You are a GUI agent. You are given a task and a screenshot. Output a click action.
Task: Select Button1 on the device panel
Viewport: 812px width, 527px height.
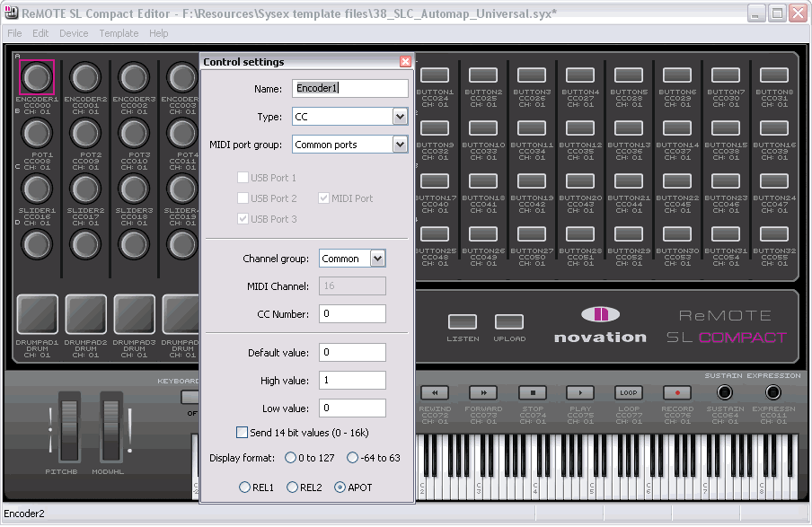435,75
